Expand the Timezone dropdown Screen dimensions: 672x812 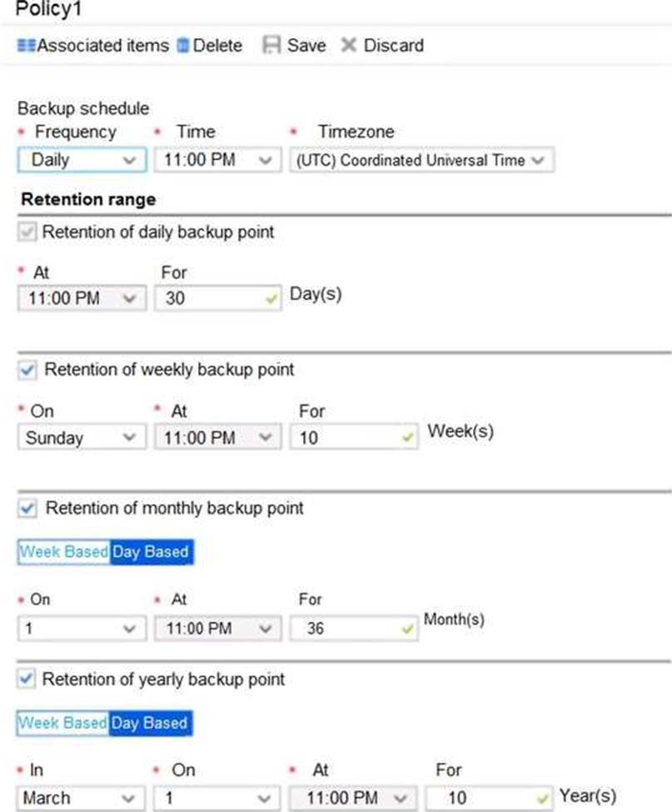(421, 159)
